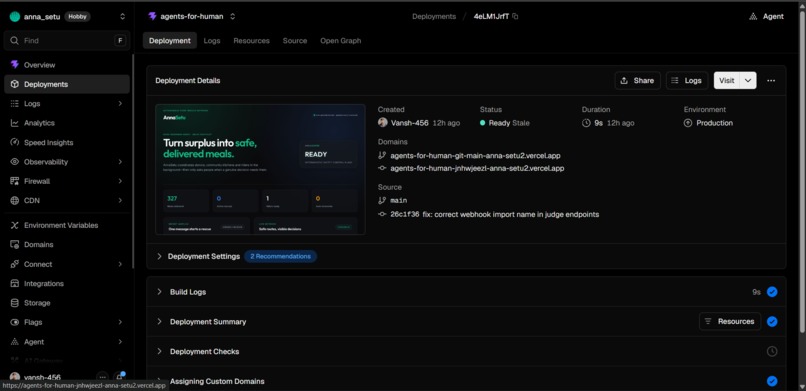Open commit 26c1f36 link
806x391 pixels.
tap(494, 214)
